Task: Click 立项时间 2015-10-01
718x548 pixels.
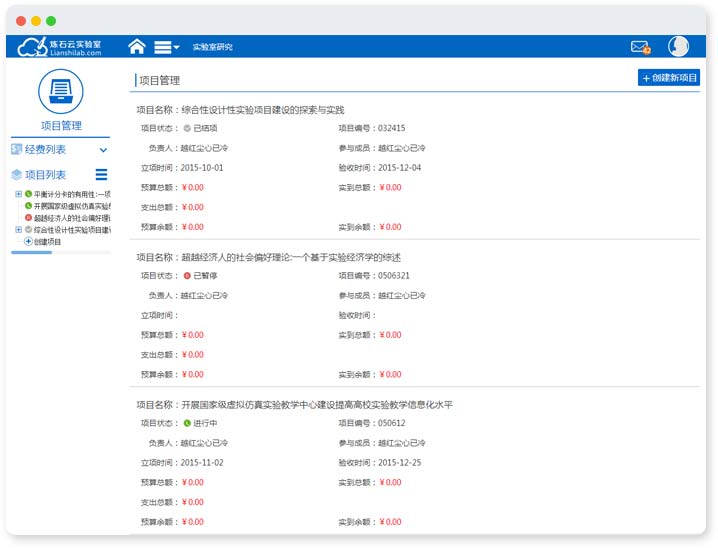Action: pyautogui.click(x=202, y=168)
